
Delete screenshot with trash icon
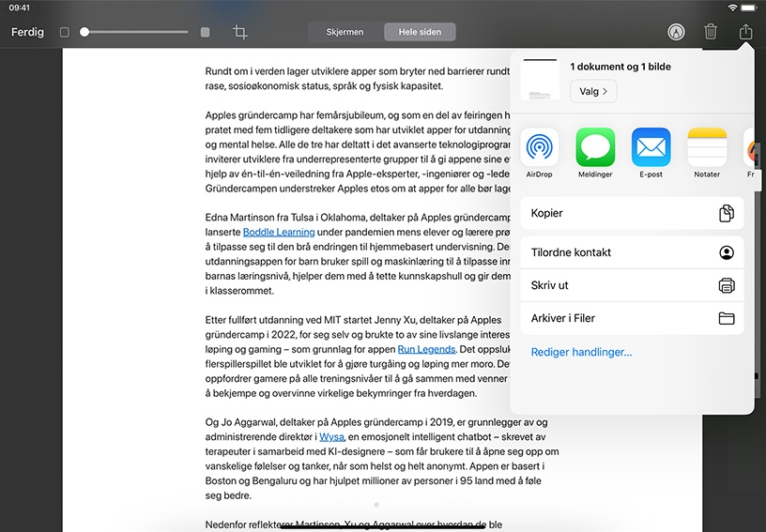(x=711, y=32)
